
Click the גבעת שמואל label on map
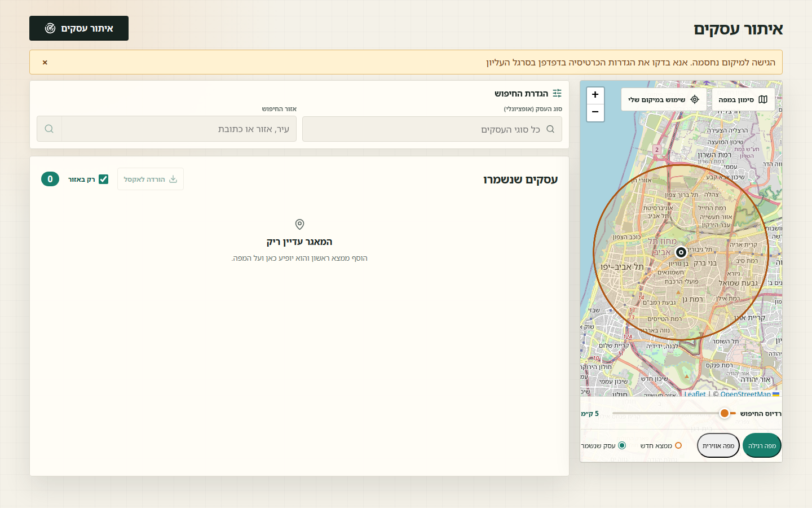coord(738,283)
